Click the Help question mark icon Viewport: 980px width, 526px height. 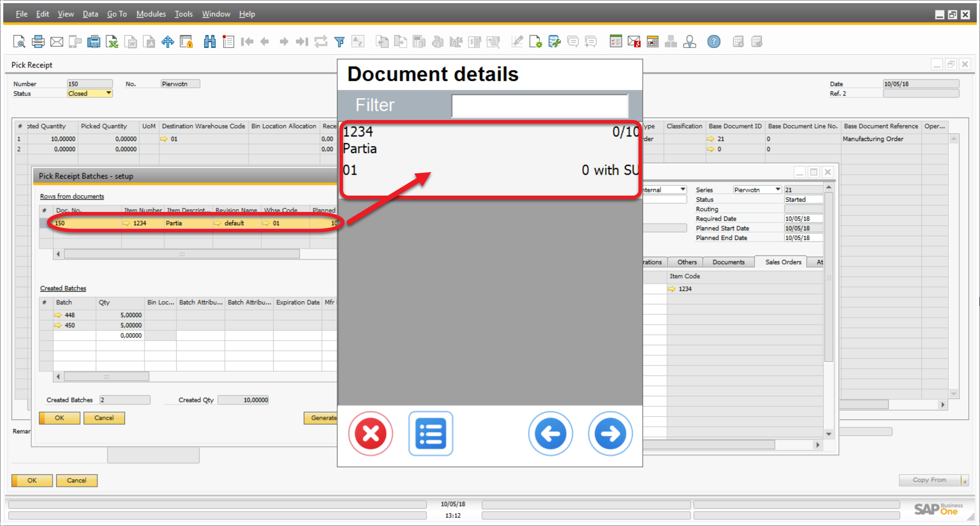[714, 41]
